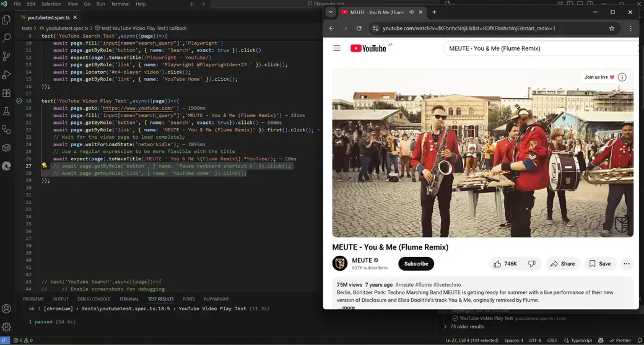The width and height of the screenshot is (644, 345).
Task: Open the Terminal menu
Action: pyautogui.click(x=120, y=4)
